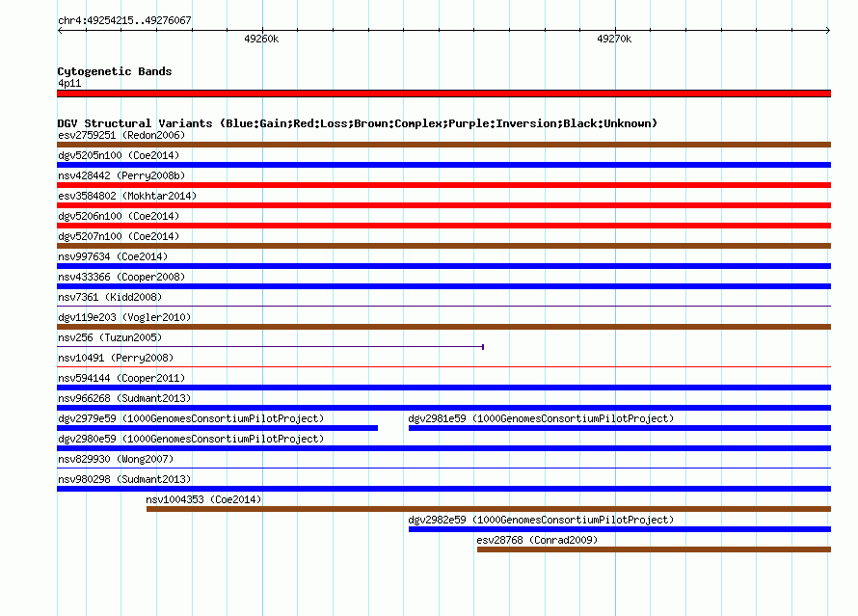Screen dimensions: 858x616
Task: Select nsv997634 (Coe2014) label
Action: [x=113, y=256]
